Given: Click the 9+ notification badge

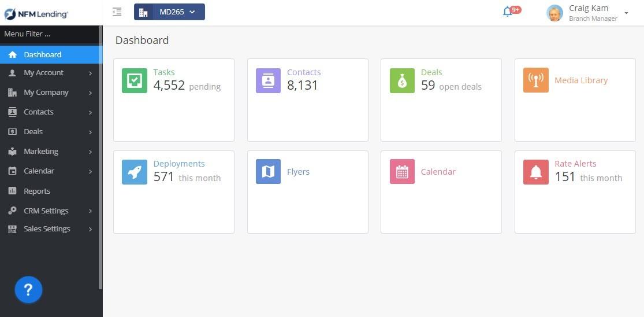Looking at the screenshot, I should point(516,9).
